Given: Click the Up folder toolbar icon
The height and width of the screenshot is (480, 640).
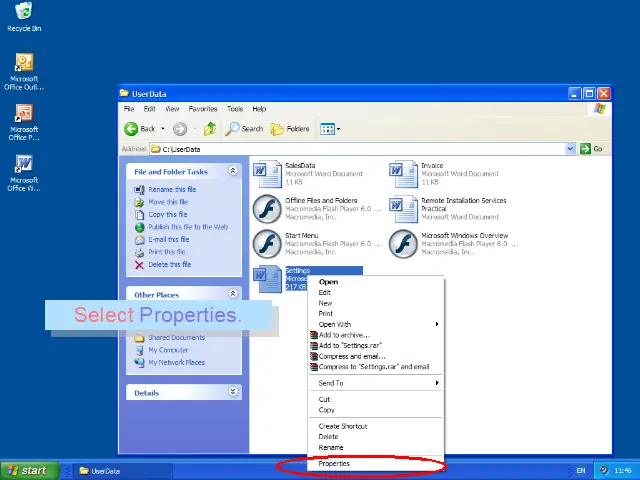Looking at the screenshot, I should pyautogui.click(x=210, y=129).
